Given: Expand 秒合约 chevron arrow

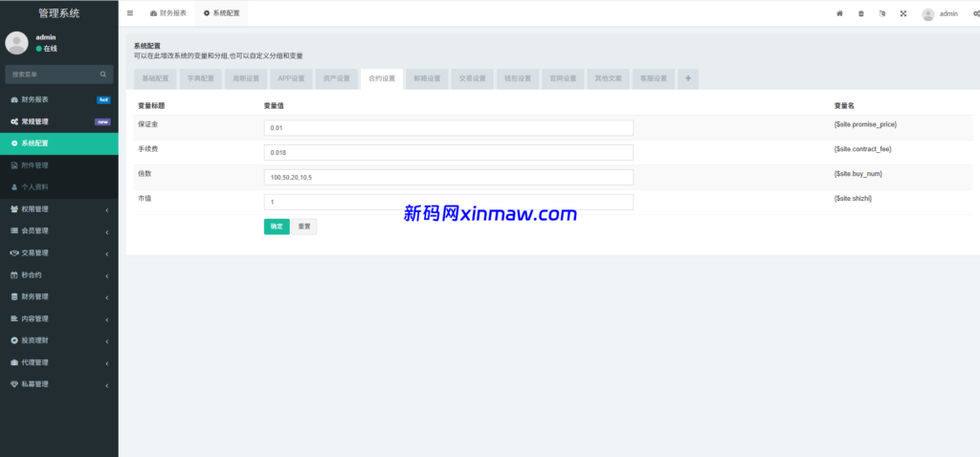Looking at the screenshot, I should [x=107, y=275].
